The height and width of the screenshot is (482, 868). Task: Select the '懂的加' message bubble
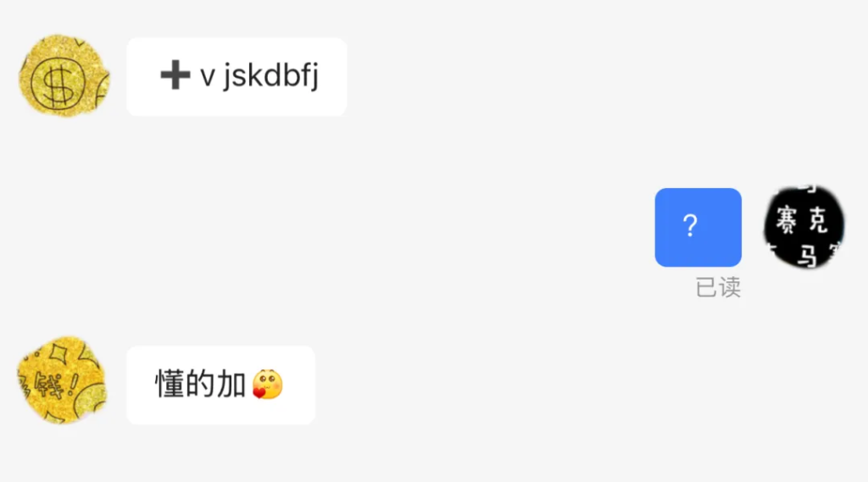click(221, 385)
